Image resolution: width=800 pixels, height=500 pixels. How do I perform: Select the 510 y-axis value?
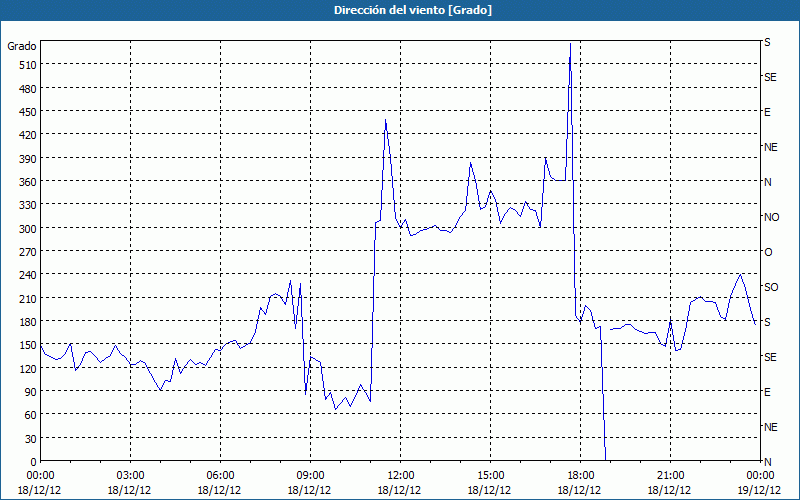pyautogui.click(x=29, y=65)
